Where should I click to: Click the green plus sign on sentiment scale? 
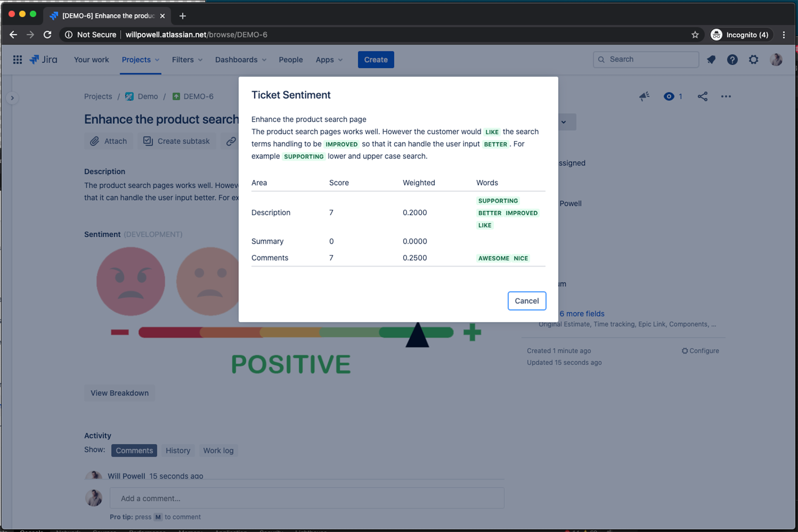(x=472, y=332)
